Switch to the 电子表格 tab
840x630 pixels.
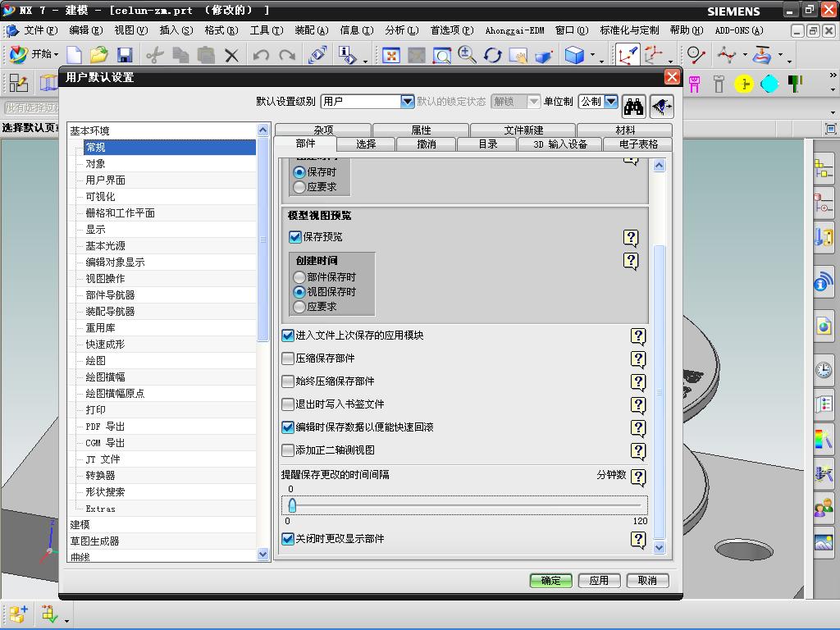coord(637,144)
